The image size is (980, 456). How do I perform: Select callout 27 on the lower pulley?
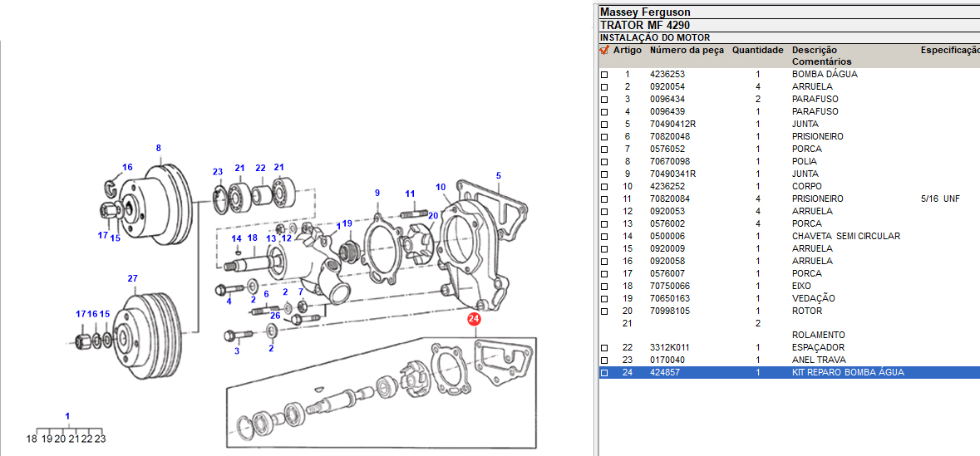click(132, 278)
